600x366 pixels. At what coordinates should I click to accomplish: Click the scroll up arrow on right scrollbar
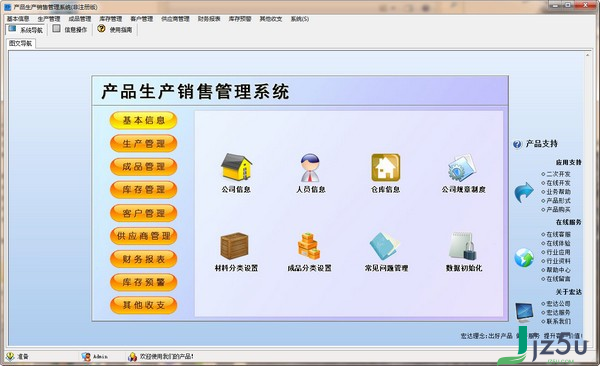click(587, 55)
